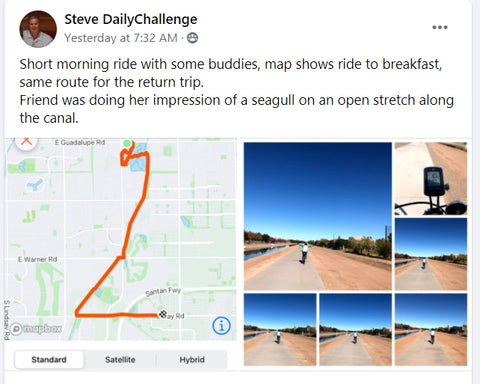Open the middle-right canal rider photo

(x=431, y=254)
